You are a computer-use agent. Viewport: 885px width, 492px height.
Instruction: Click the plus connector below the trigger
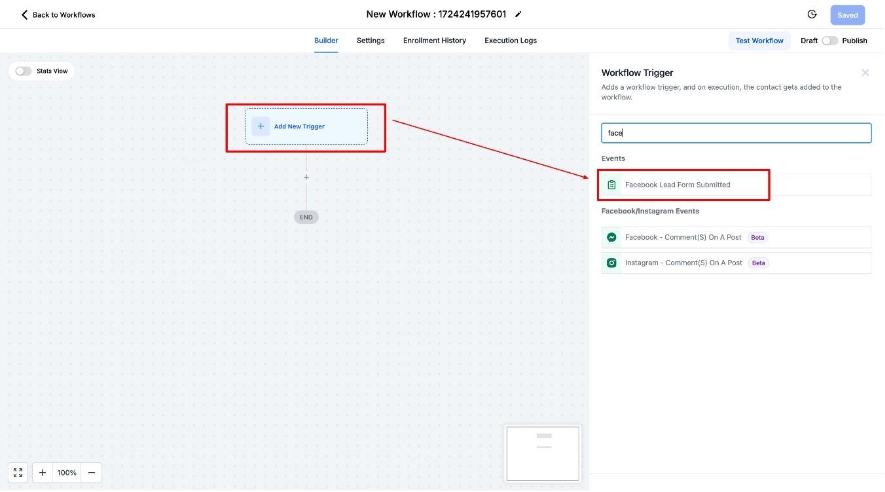click(x=306, y=177)
